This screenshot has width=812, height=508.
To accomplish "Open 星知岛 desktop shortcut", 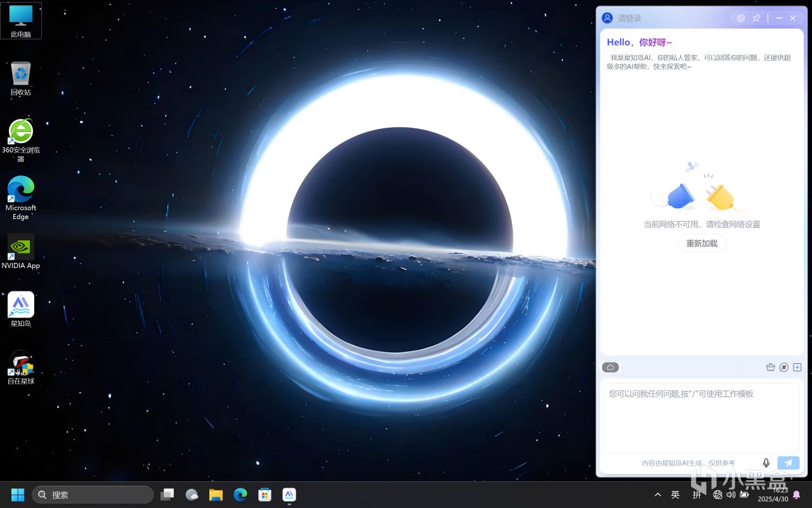I will point(21,305).
